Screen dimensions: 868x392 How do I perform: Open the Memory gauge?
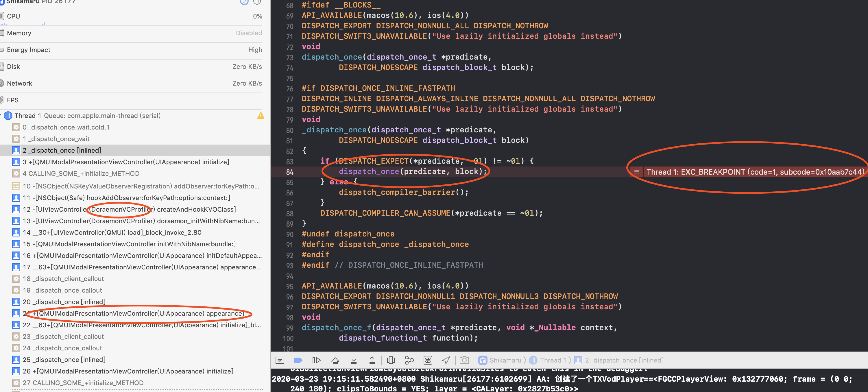click(x=131, y=33)
